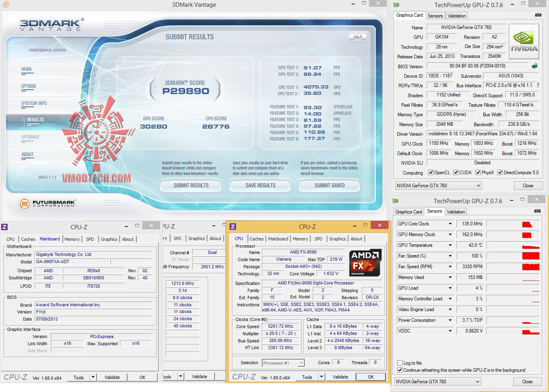
Task: Expand the VDDC sensor dropdown
Action: click(450, 331)
